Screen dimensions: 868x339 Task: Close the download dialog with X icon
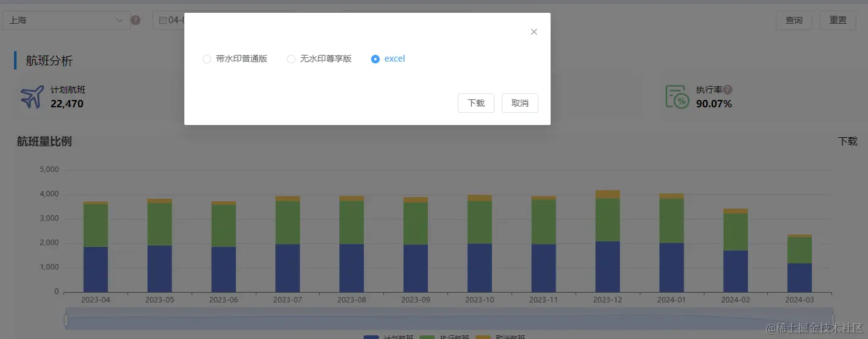point(534,32)
